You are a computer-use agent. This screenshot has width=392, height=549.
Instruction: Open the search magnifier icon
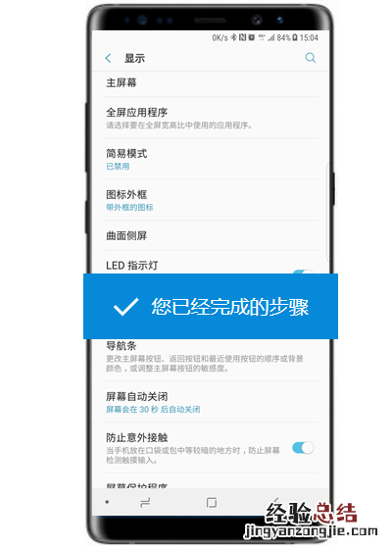coord(311,58)
